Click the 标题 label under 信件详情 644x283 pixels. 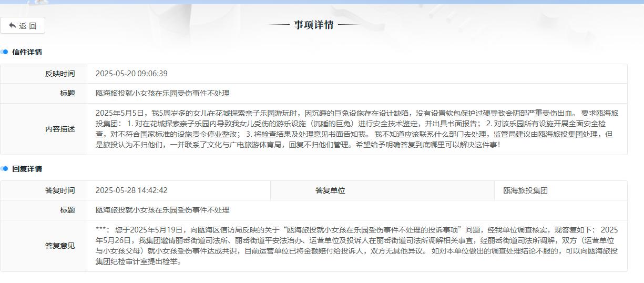point(67,93)
